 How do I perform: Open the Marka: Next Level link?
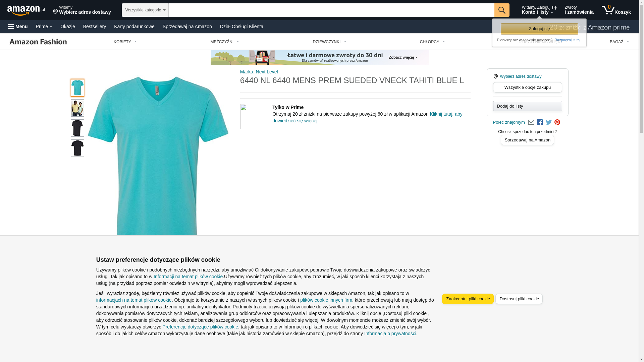(x=259, y=72)
